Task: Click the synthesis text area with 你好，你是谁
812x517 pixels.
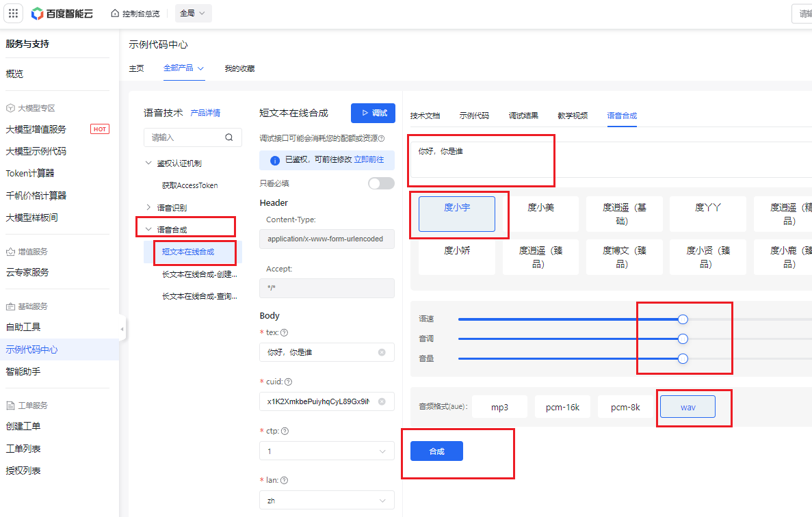Action: [611, 160]
